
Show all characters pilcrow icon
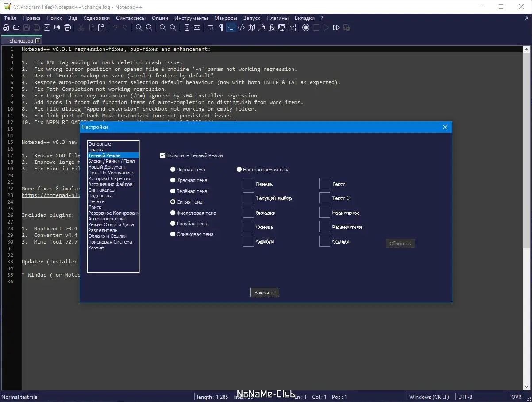pos(221,27)
